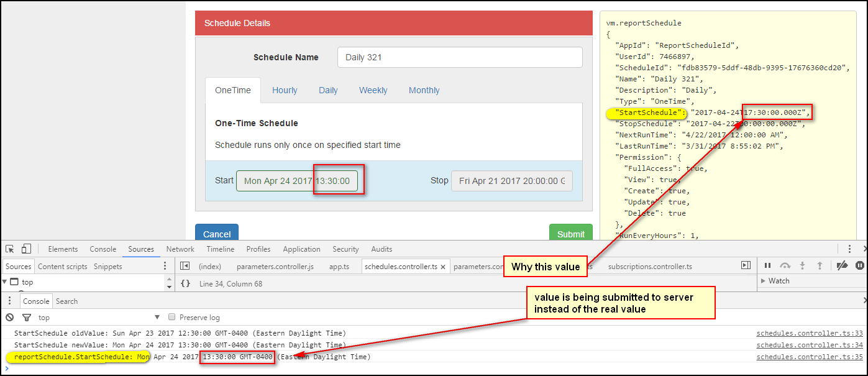Screen dimensions: 868x376
Task: Click the "NextRunTime" line in JSON output
Action: (x=701, y=135)
